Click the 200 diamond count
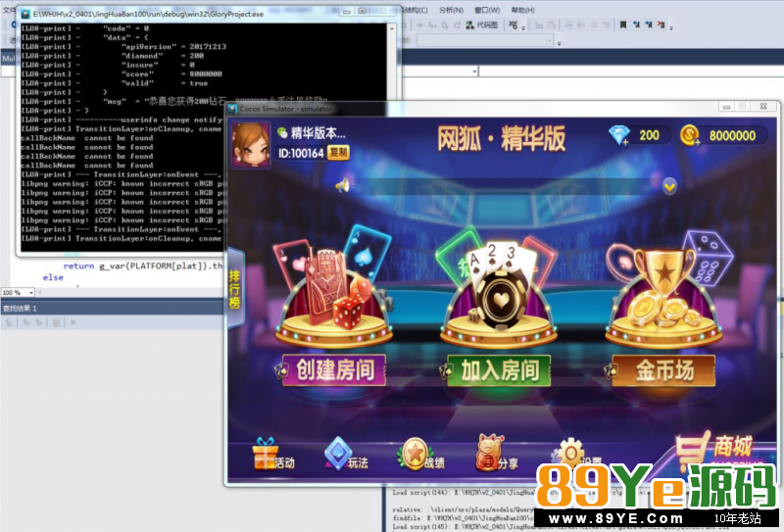This screenshot has height=532, width=784. click(649, 135)
